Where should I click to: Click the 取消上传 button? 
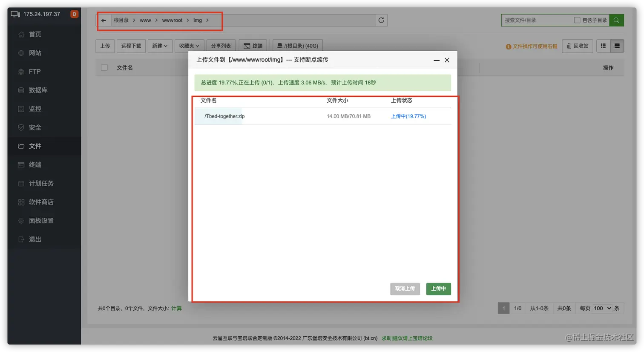coord(404,289)
